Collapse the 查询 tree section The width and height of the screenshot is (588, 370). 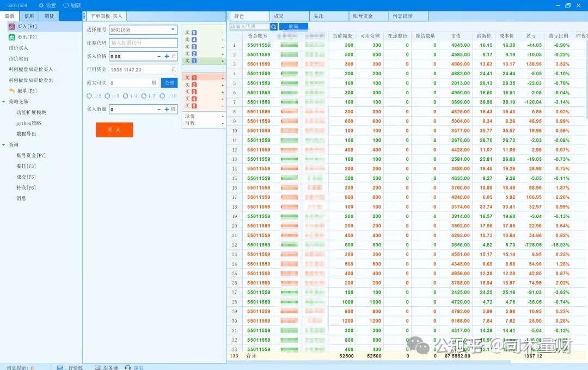5,144
